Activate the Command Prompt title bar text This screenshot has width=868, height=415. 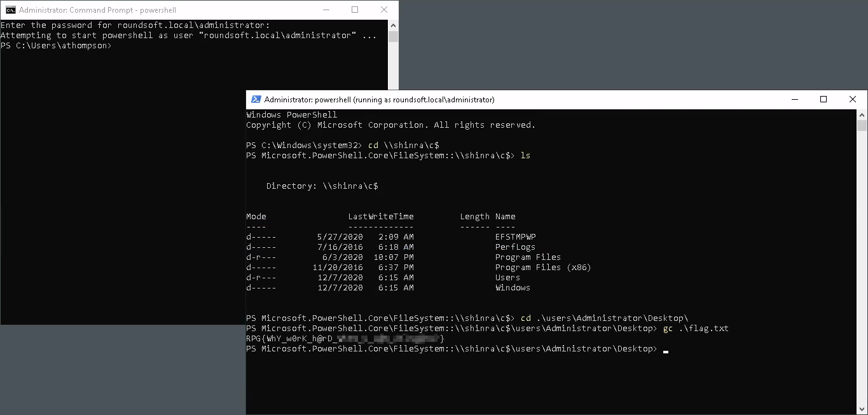click(x=97, y=10)
